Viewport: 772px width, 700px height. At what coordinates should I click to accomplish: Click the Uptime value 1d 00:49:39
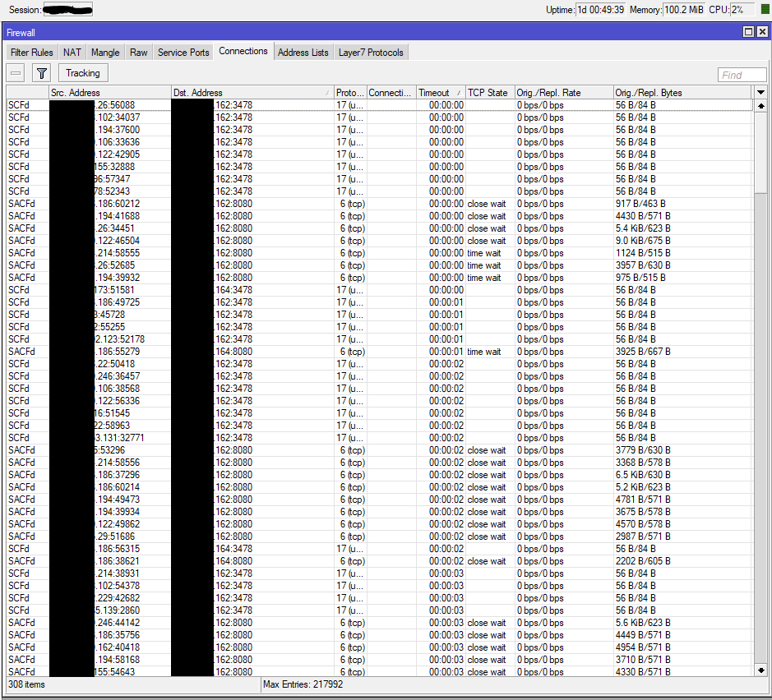point(600,10)
